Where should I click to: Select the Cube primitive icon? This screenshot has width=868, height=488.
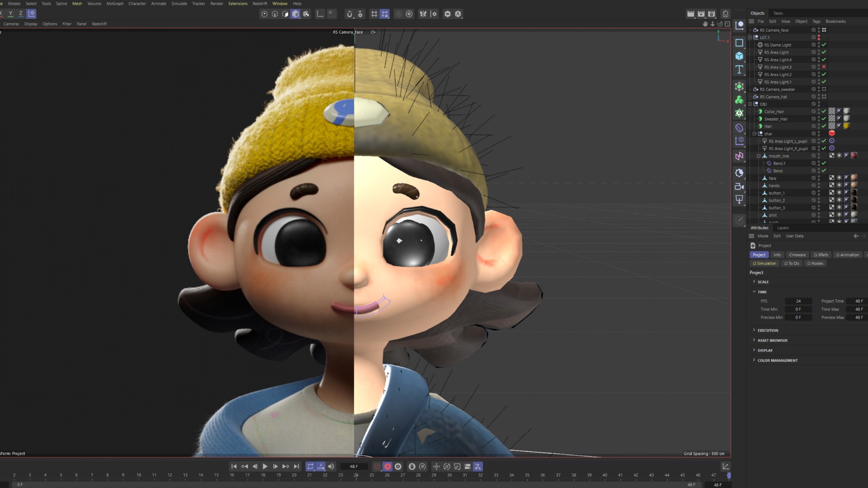(x=739, y=56)
